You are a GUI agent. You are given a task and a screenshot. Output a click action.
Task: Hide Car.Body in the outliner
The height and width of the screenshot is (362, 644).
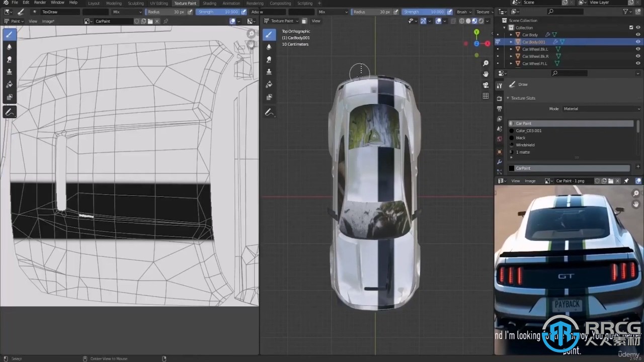(x=638, y=35)
